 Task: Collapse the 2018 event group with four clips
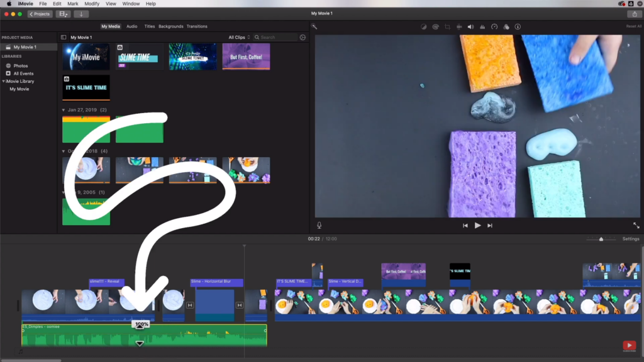[x=64, y=151]
